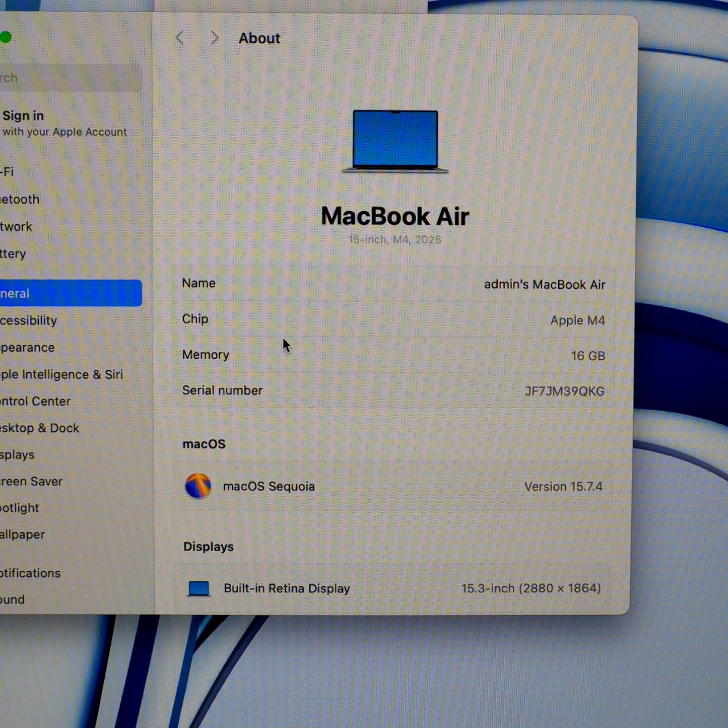The image size is (728, 728).
Task: Open Notifications settings in the sidebar
Action: click(30, 573)
